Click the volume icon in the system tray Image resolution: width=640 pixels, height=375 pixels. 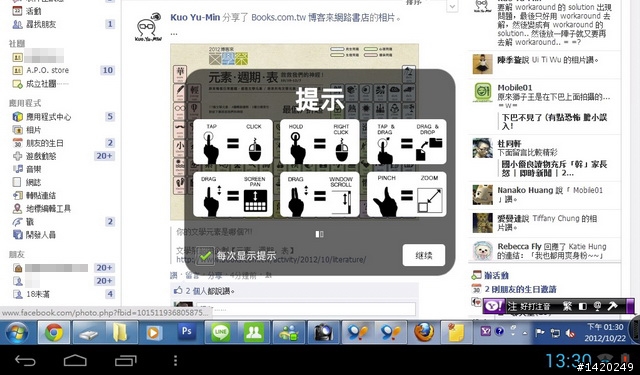(570, 333)
